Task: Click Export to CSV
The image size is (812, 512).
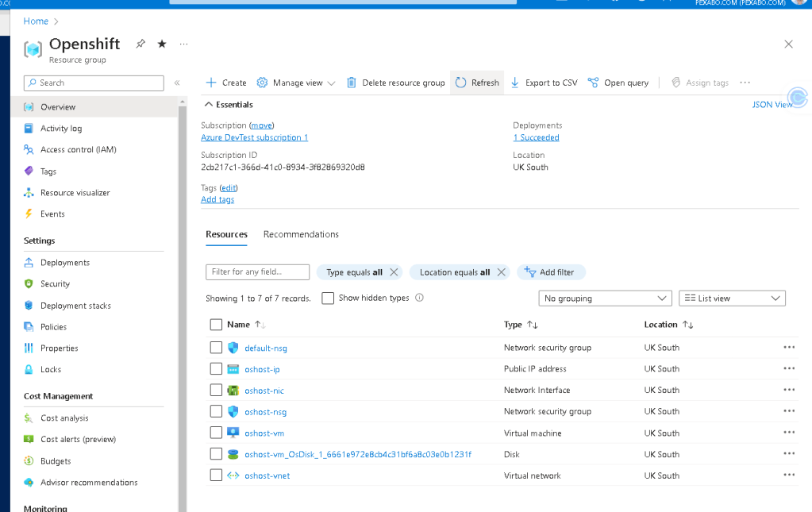Action: 544,83
